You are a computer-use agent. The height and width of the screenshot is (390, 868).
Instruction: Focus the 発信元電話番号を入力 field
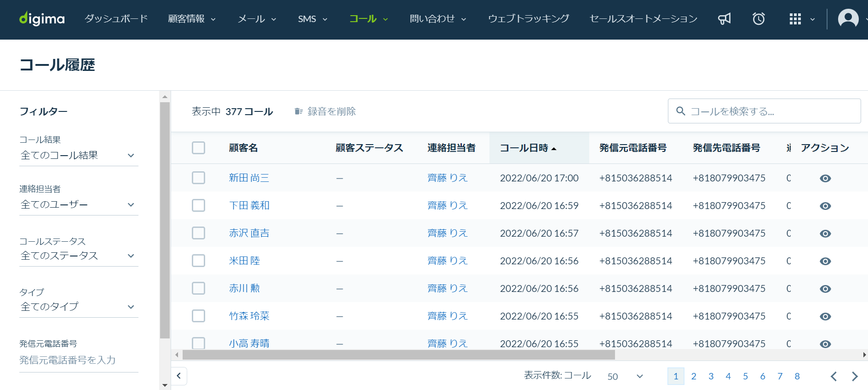tap(79, 360)
